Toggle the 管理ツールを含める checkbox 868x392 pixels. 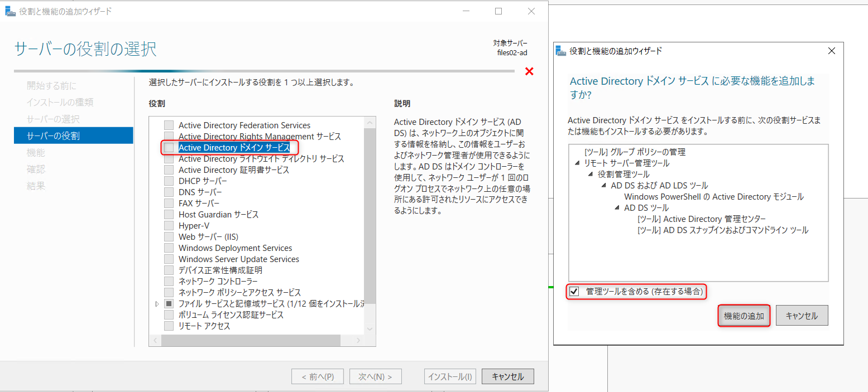pyautogui.click(x=574, y=292)
